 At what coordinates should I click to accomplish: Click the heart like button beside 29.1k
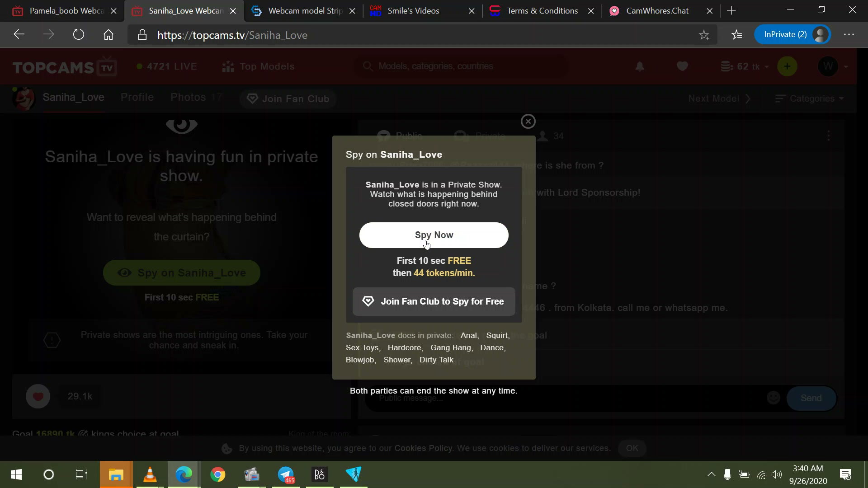38,396
